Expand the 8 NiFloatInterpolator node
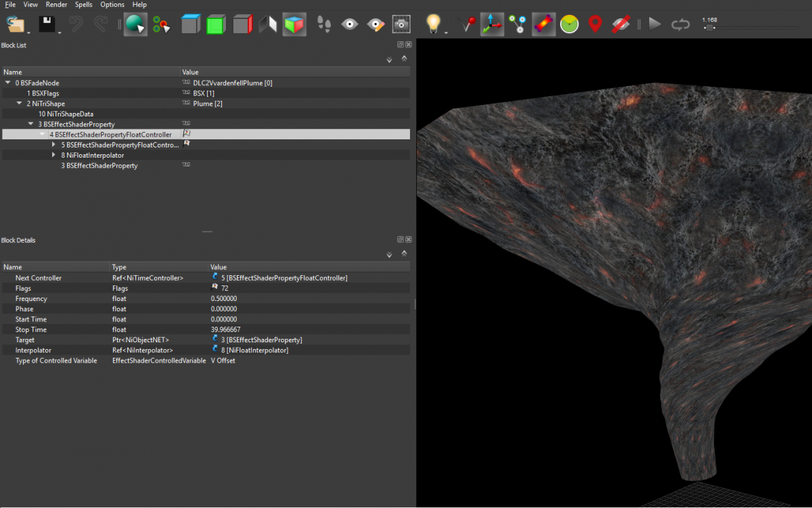The width and height of the screenshot is (812, 508). tap(54, 156)
